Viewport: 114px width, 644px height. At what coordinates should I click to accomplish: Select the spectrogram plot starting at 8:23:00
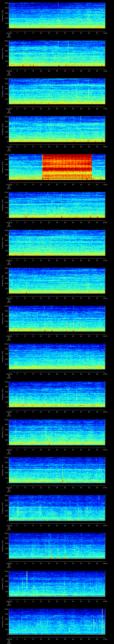coord(57,356)
